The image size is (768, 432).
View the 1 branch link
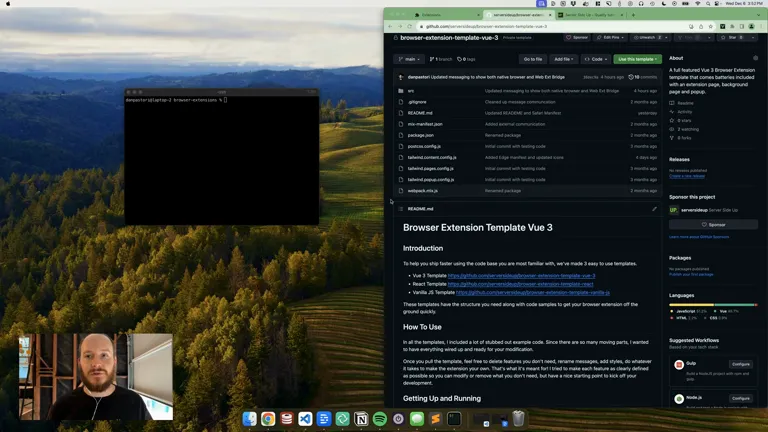(x=441, y=59)
